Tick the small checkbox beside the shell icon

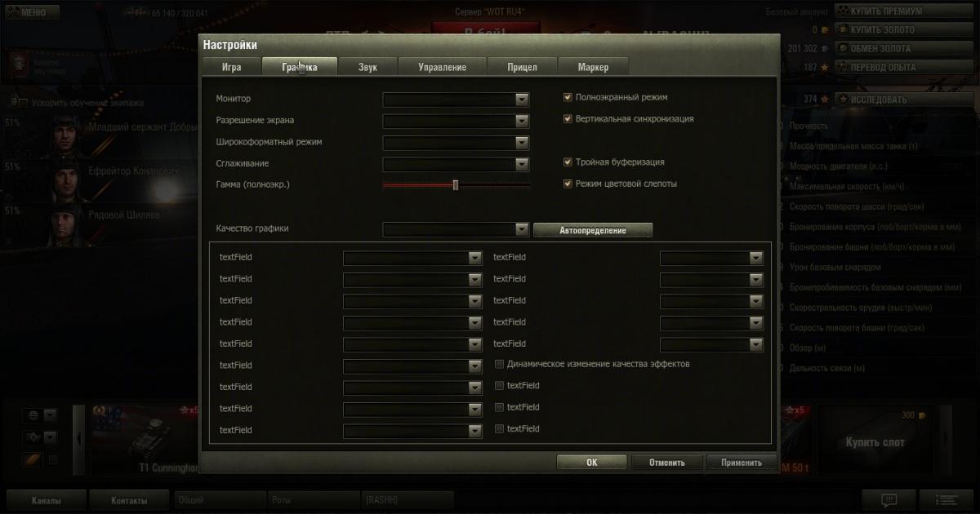pos(53,460)
